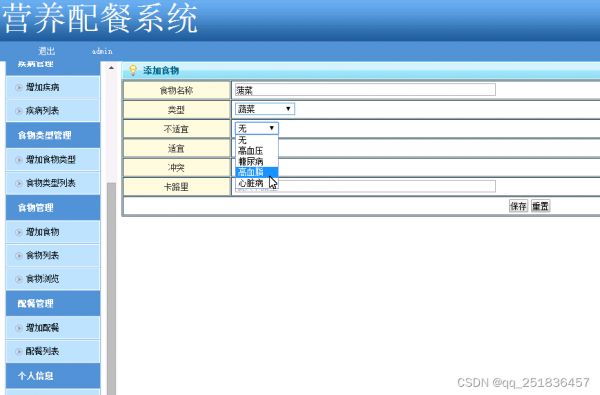Open the 类型 dropdown showing 蔬菜
The image size is (600, 395).
click(x=265, y=109)
